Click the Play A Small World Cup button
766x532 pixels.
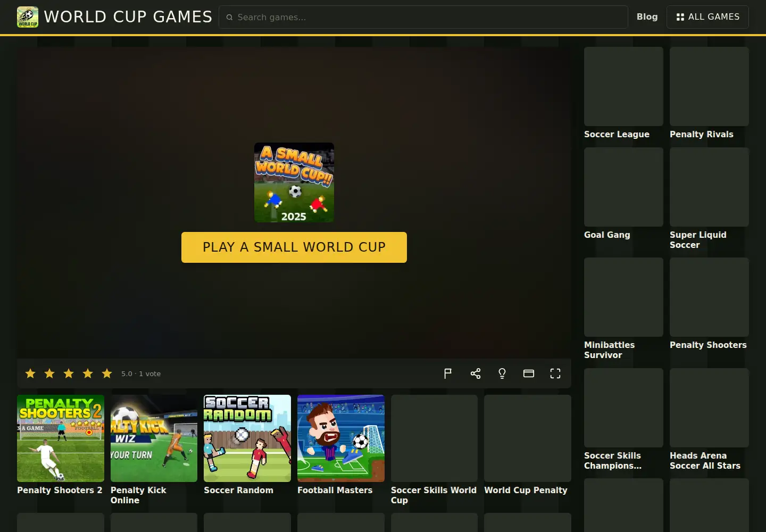(x=294, y=247)
